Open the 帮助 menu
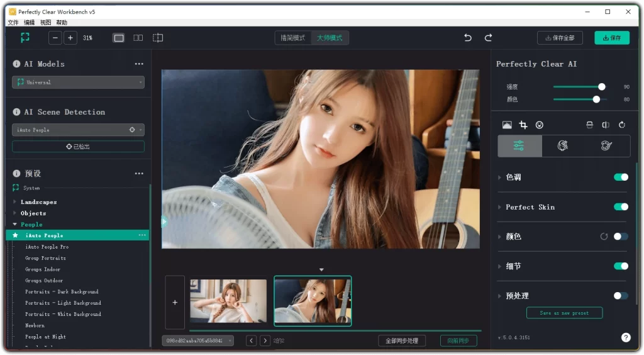Viewport: 644px width, 355px height. point(62,22)
